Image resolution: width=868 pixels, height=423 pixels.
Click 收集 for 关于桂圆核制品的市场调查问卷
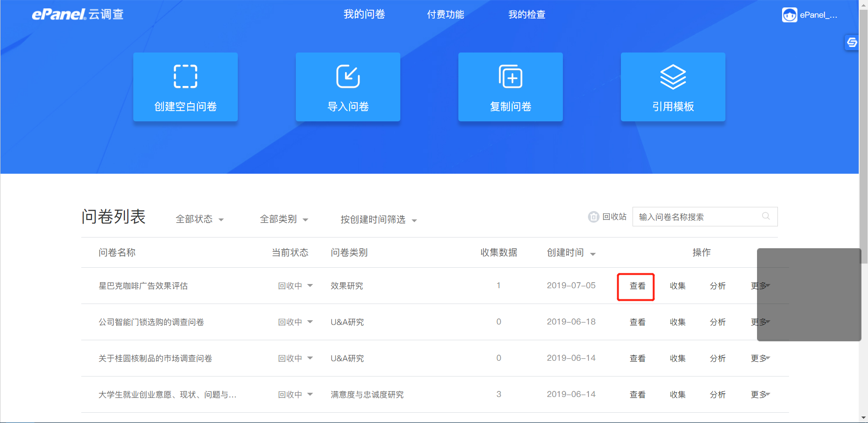click(678, 358)
